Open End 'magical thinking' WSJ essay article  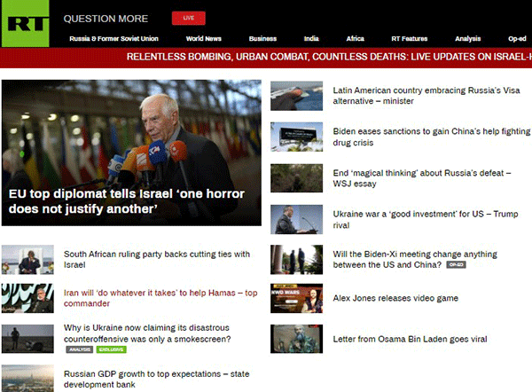[422, 178]
